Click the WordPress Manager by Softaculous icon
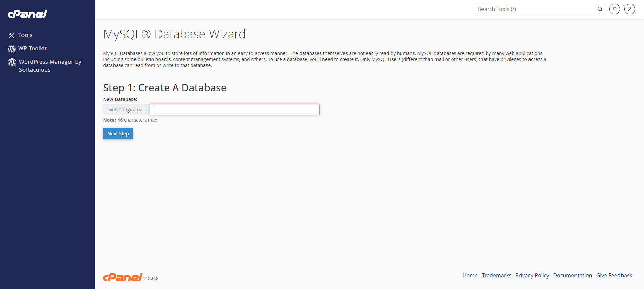 (x=12, y=62)
